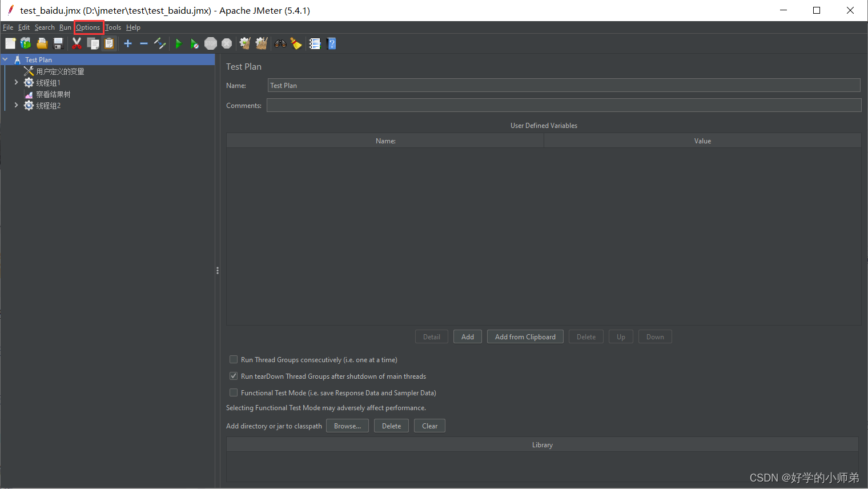This screenshot has height=489, width=868.
Task: Click Start no pauses icon
Action: (195, 43)
